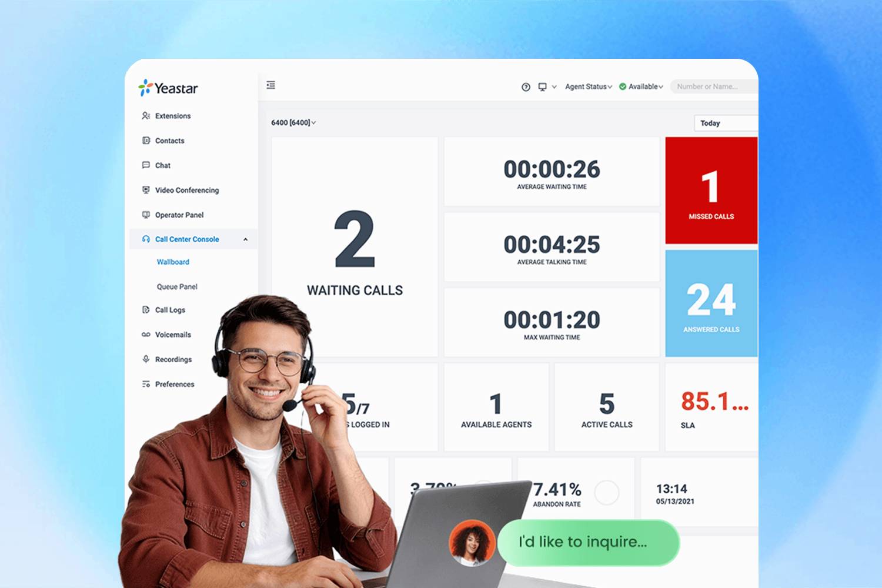Click the Number or Name search field
882x588 pixels.
tap(714, 86)
